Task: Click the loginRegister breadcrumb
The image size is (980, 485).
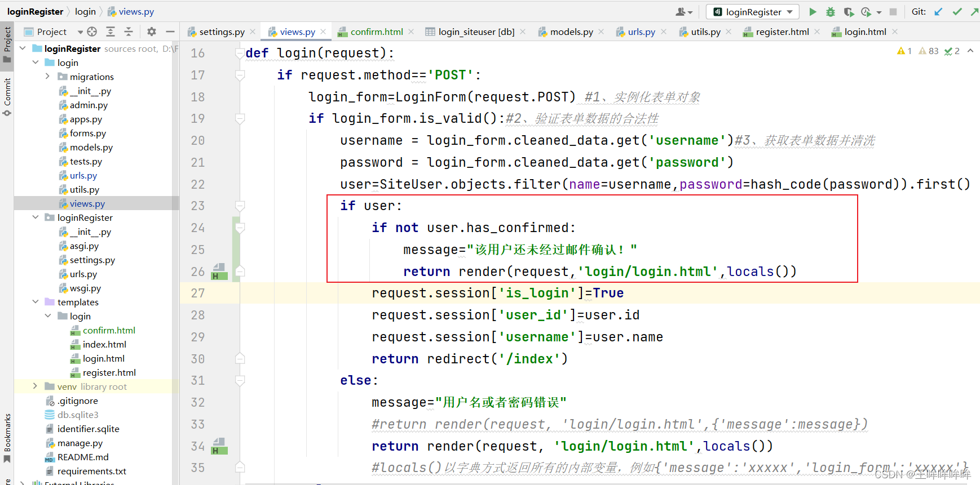Action: 36,12
